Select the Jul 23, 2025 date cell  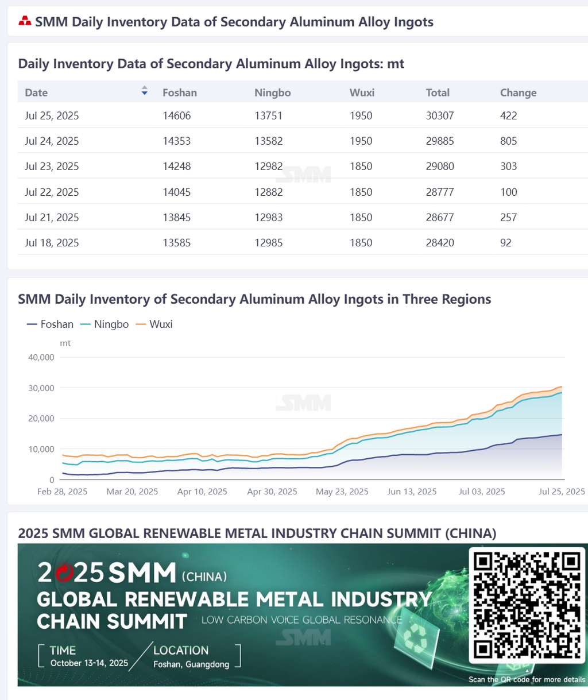52,166
